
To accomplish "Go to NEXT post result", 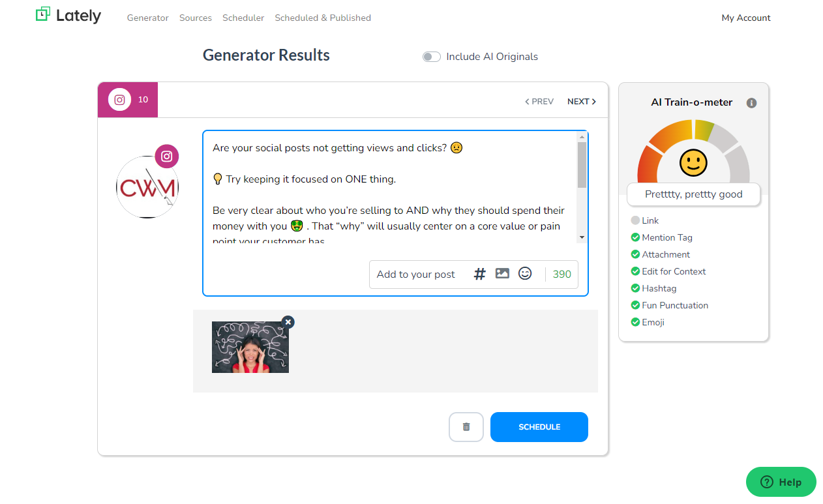I will click(581, 101).
